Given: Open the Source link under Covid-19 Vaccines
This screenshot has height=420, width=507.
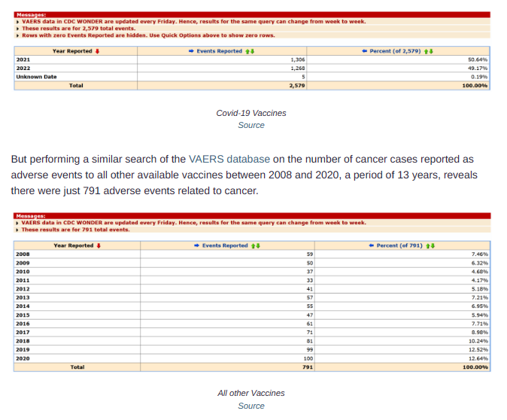Looking at the screenshot, I should pyautogui.click(x=251, y=125).
